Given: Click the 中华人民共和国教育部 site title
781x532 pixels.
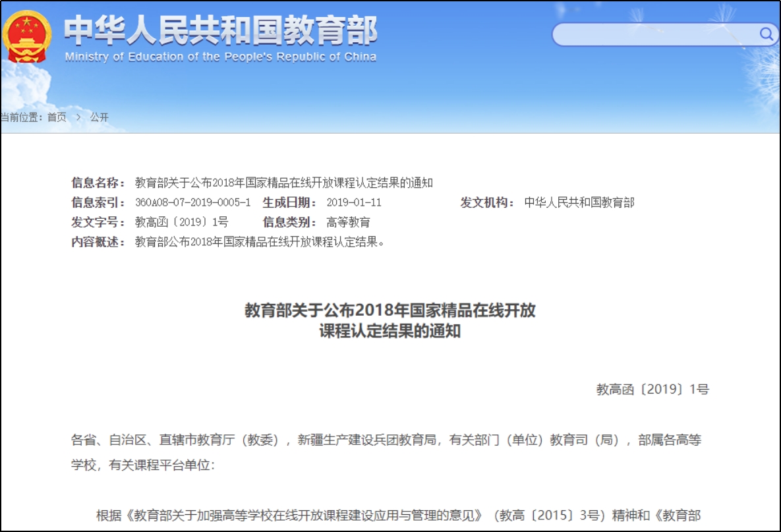Looking at the screenshot, I should pyautogui.click(x=221, y=30).
